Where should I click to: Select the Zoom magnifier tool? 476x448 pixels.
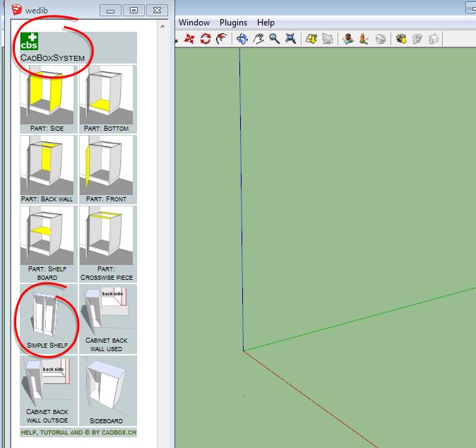[274, 39]
